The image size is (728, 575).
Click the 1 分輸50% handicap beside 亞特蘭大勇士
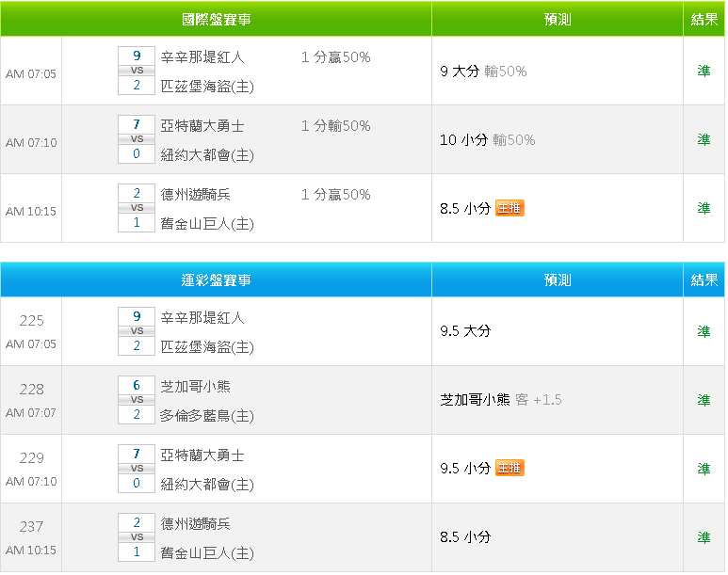point(335,126)
